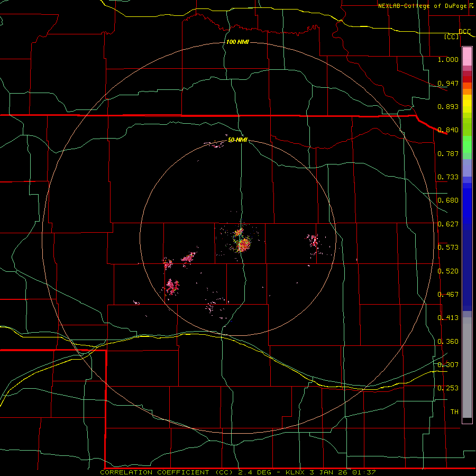Click the 0.680 color scale value
This screenshot has width=476, height=476.
click(x=448, y=200)
